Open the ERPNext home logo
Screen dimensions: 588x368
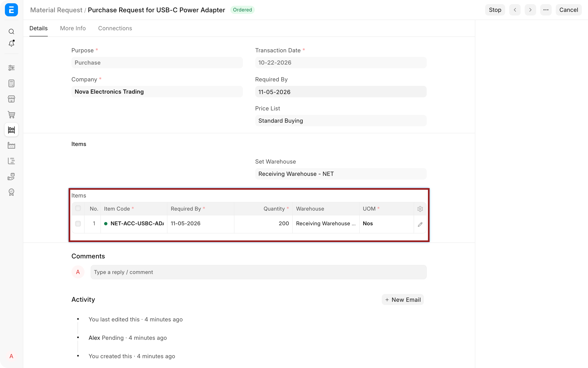click(x=11, y=10)
